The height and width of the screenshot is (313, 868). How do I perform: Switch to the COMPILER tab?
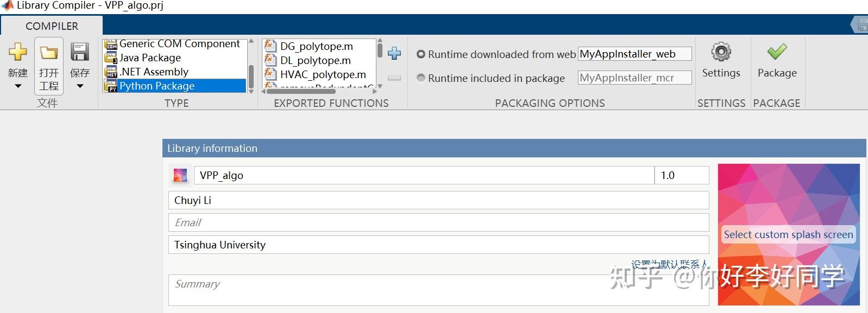(52, 26)
